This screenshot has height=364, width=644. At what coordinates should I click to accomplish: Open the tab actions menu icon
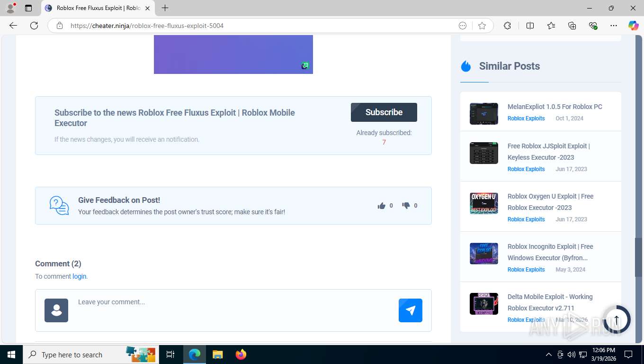click(28, 8)
